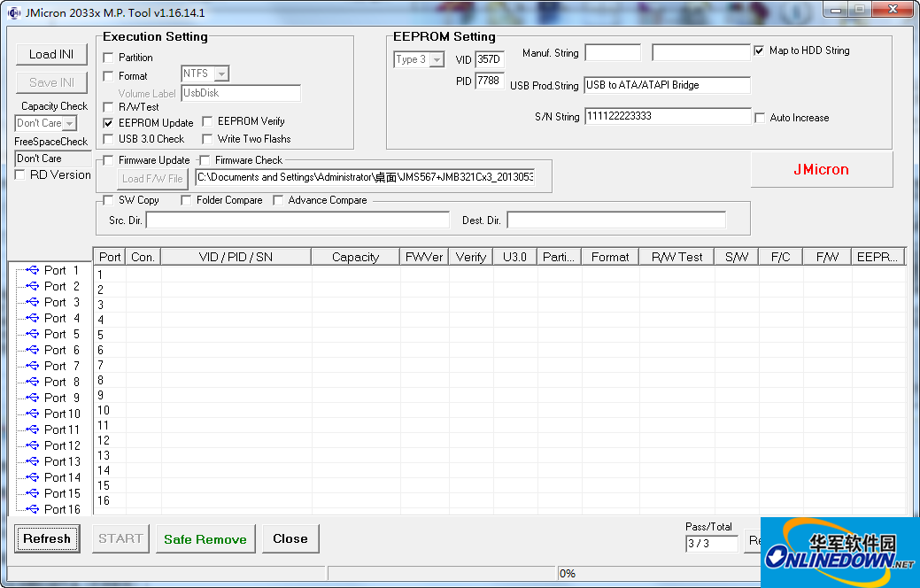Click the USB icon for Port 3

[x=32, y=302]
